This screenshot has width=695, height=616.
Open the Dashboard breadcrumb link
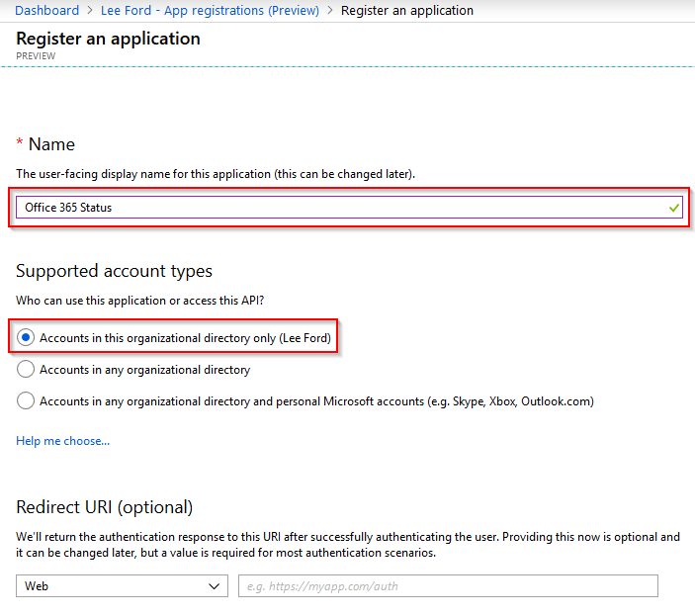pos(47,10)
